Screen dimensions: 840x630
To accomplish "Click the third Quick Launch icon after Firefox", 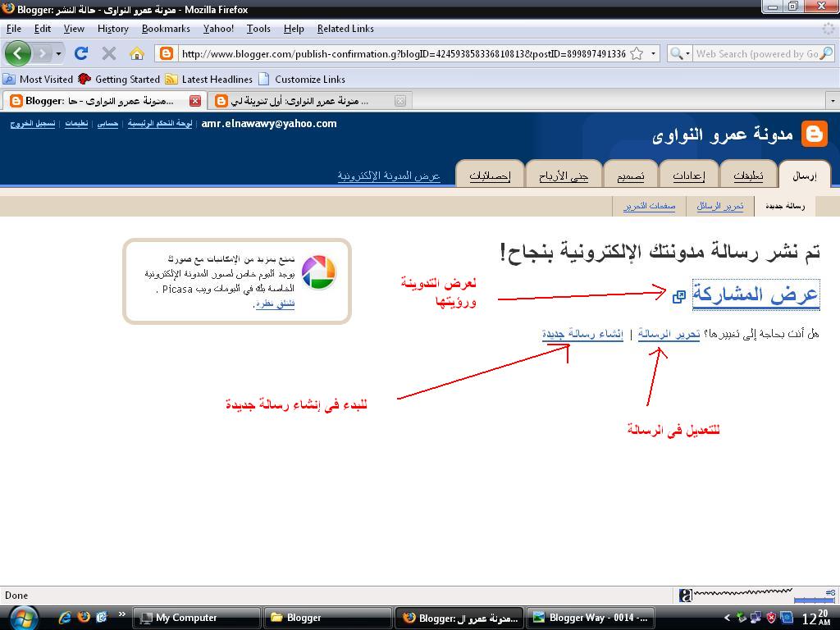I will [102, 617].
